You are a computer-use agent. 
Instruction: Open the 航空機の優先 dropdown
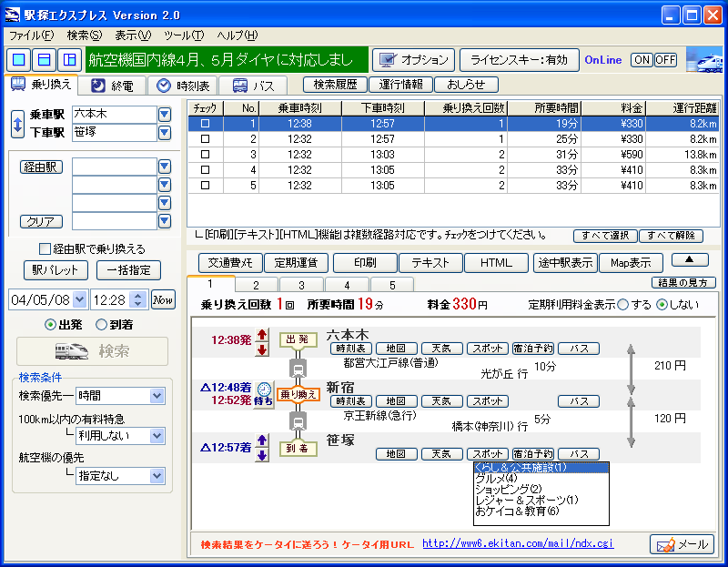[157, 476]
